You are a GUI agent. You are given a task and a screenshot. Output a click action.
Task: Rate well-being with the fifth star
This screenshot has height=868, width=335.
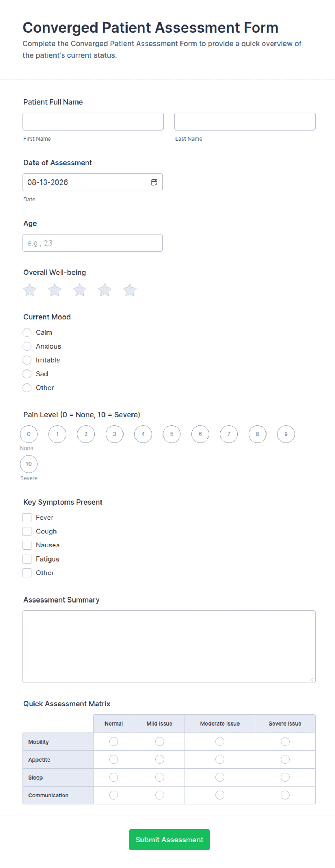click(130, 290)
